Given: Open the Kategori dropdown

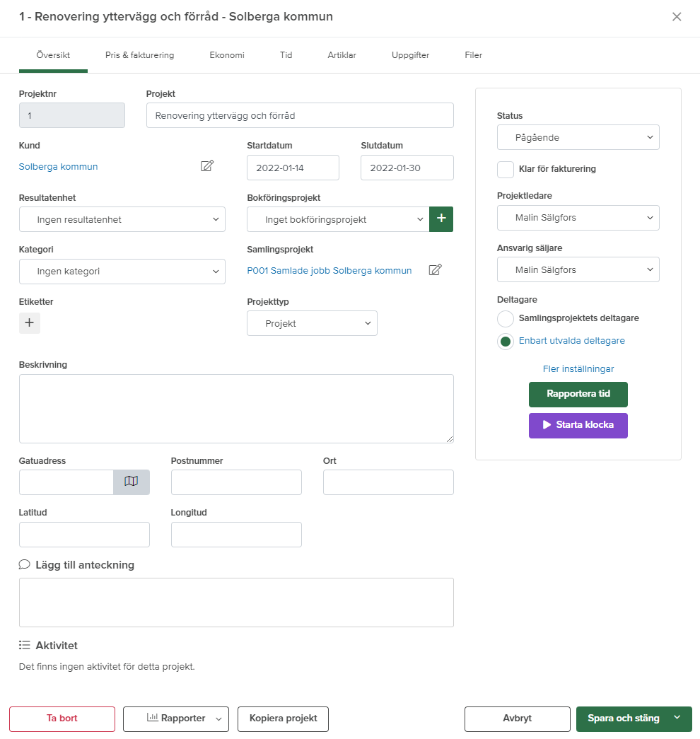Looking at the screenshot, I should (122, 272).
